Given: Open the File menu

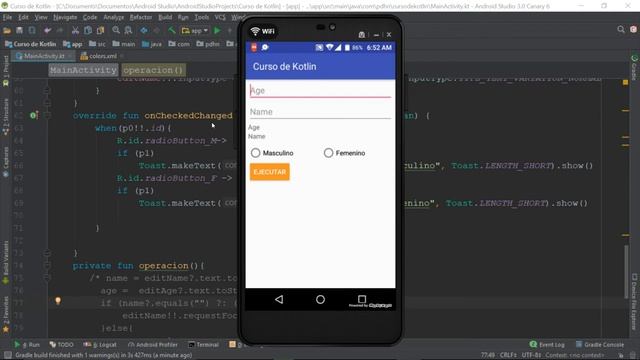Looking at the screenshot, I should pos(7,17).
